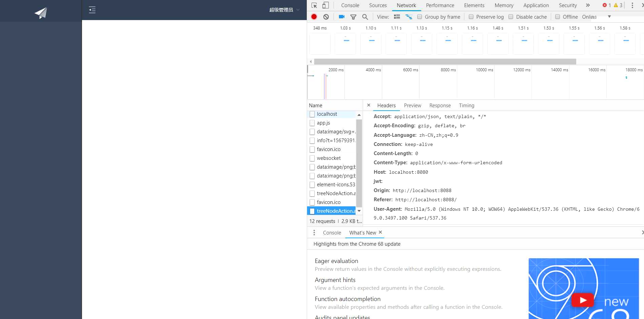Use large request rows view icon
Viewport: 644px width, 319px height.
tap(397, 17)
